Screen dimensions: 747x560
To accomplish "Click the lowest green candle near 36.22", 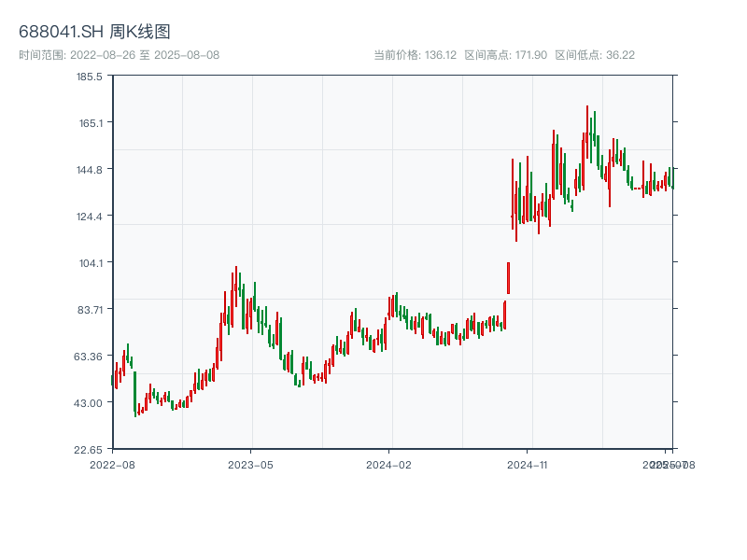I will coord(134,394).
